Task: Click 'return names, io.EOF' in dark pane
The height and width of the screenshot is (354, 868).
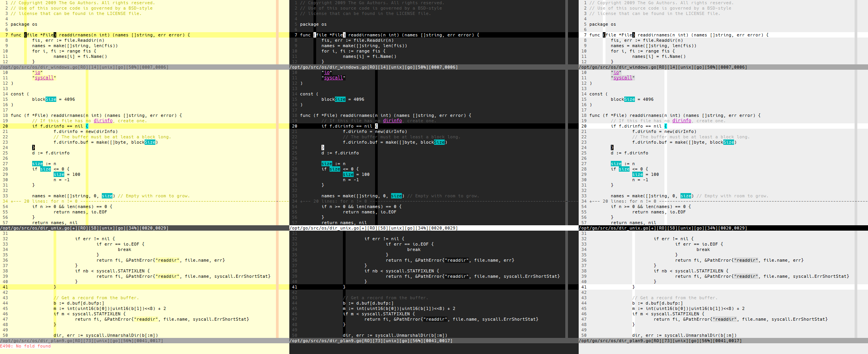Action: point(370,212)
